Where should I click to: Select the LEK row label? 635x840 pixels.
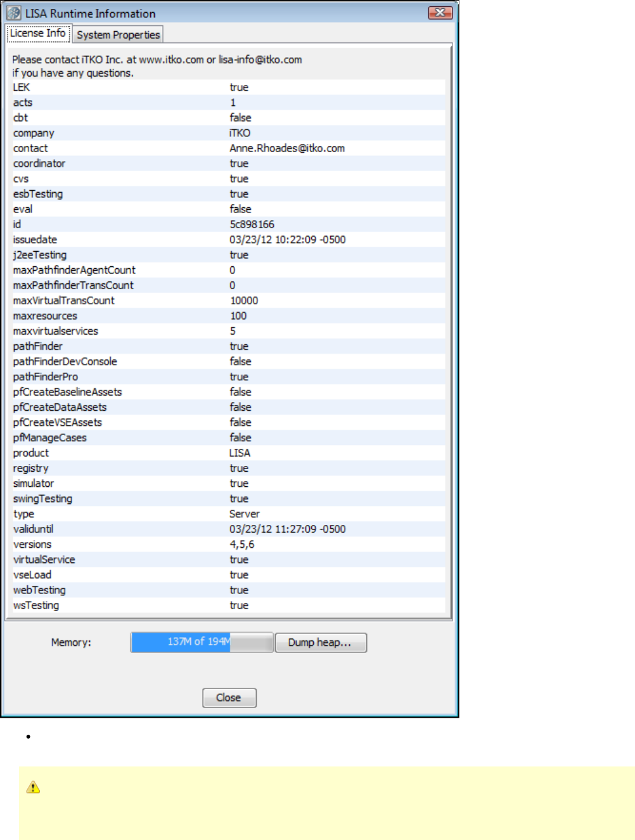pyautogui.click(x=22, y=87)
